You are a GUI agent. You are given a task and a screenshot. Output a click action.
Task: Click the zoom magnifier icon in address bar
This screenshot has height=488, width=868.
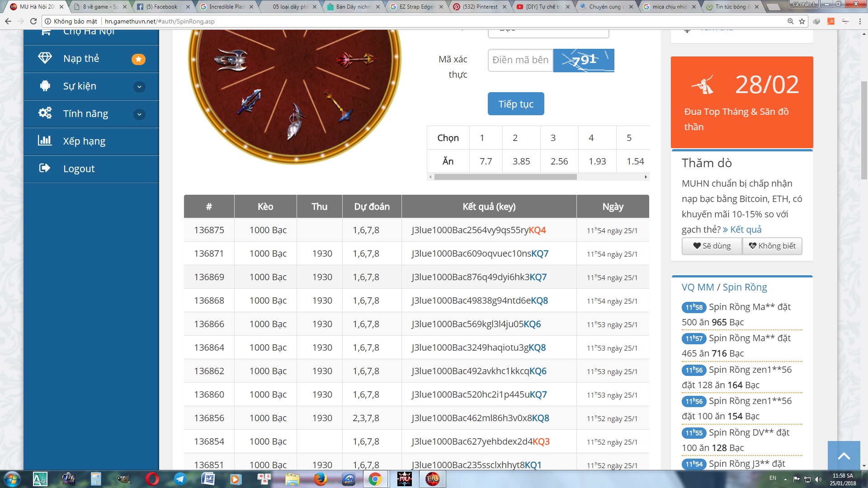pos(790,21)
